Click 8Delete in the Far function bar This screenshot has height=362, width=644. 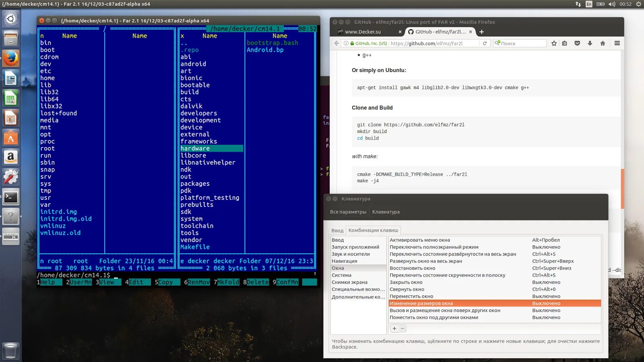coord(256,282)
